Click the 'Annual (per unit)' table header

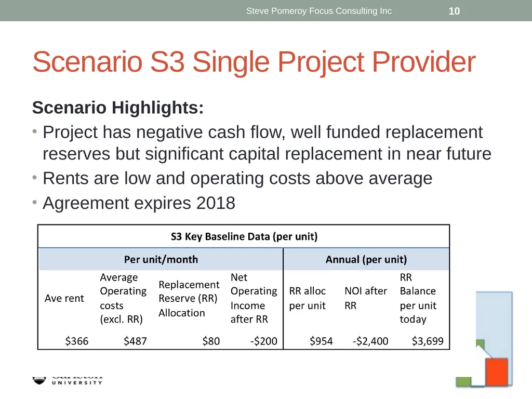coord(366,260)
